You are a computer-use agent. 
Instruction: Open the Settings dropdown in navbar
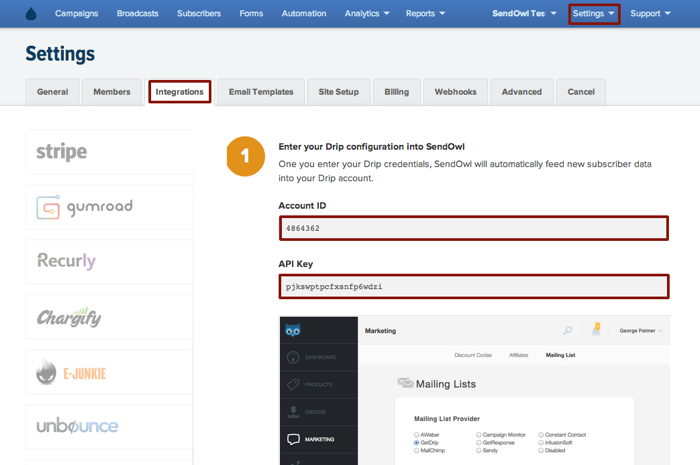pos(594,14)
